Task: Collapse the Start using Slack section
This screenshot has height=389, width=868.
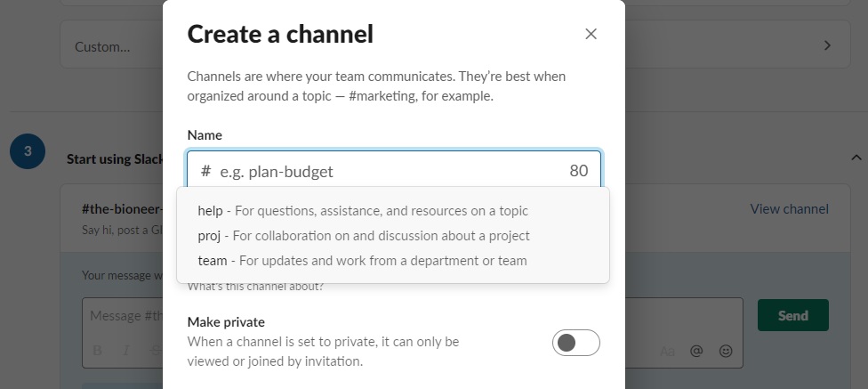Action: 856,158
